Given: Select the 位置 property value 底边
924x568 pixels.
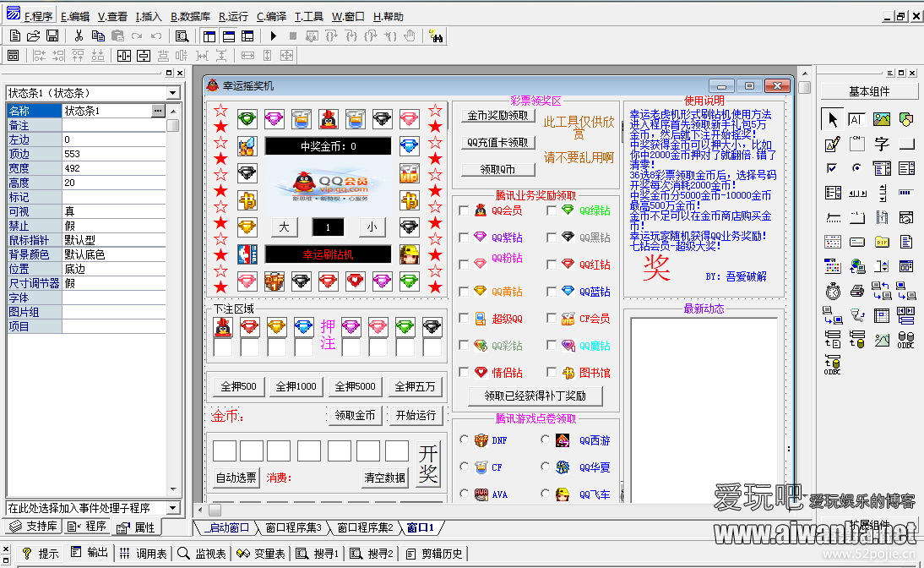Looking at the screenshot, I should pos(114,269).
